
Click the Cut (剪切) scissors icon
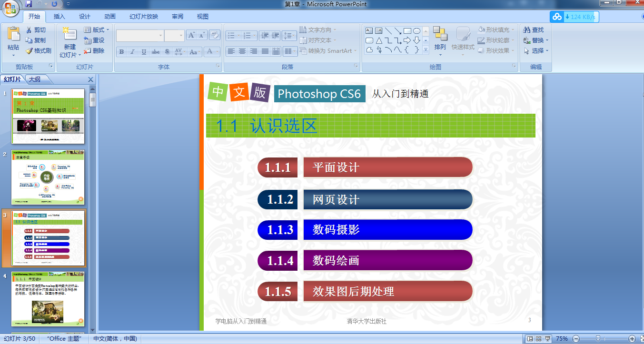coord(29,30)
